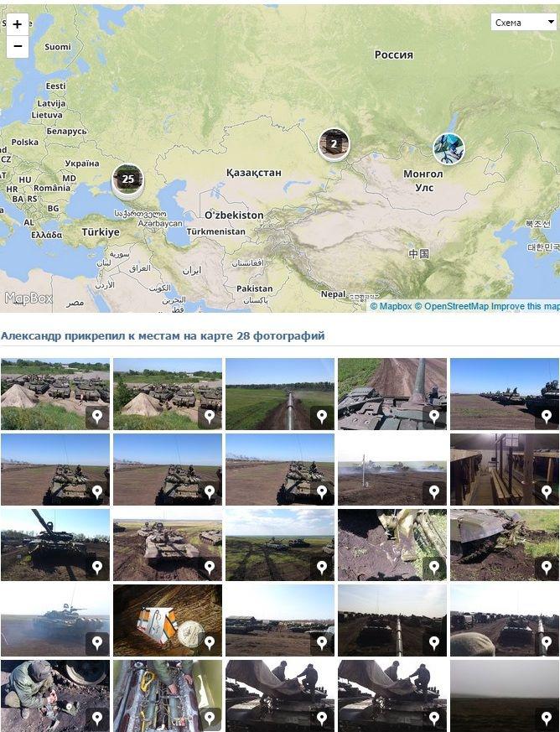Open the tank engine compartment photo
This screenshot has width=560, height=732.
click(168, 696)
